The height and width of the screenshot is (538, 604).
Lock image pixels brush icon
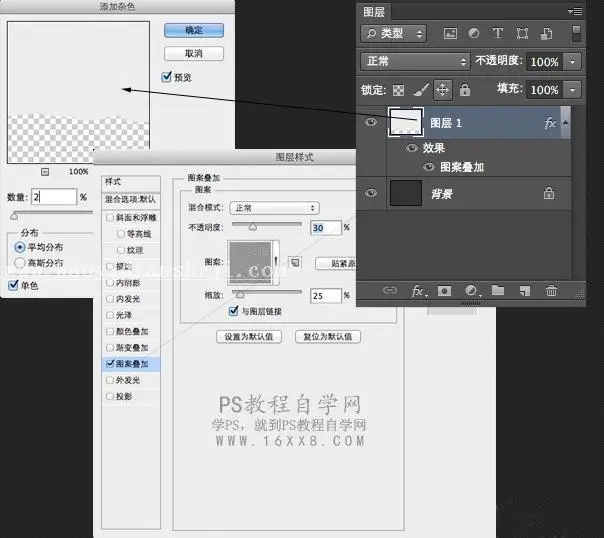[420, 90]
